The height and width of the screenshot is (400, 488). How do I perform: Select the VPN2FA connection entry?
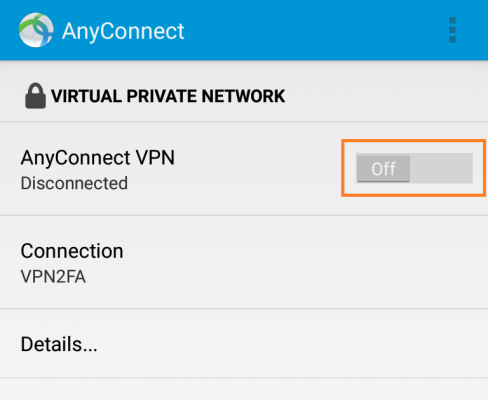click(53, 277)
